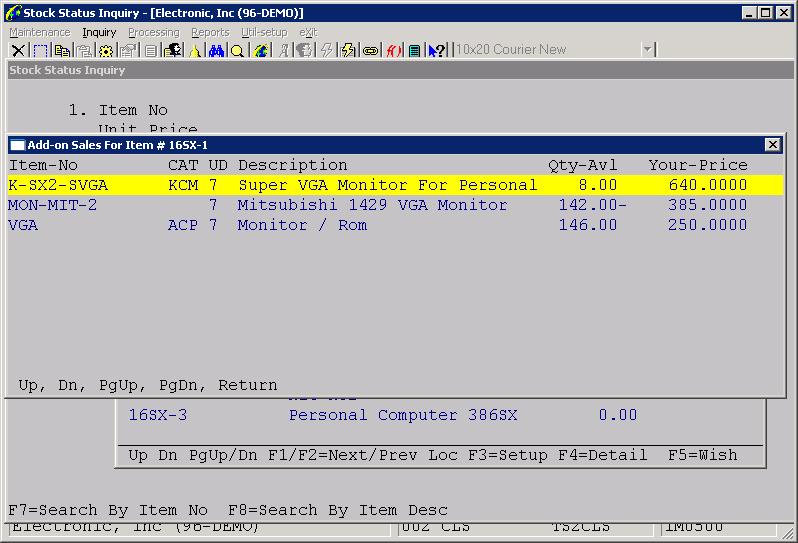Image resolution: width=798 pixels, height=543 pixels.
Task: Click F5=Wish in the function key bar
Action: tap(703, 455)
